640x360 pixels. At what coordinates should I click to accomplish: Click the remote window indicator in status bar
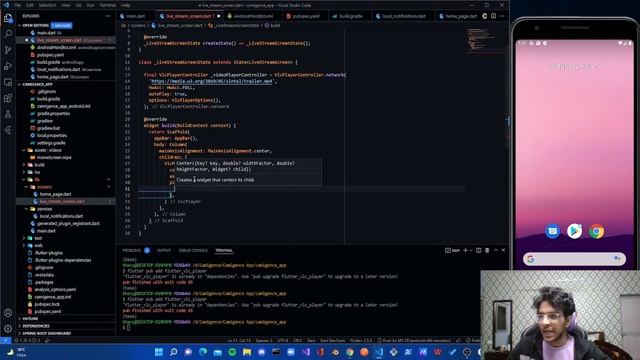point(5,340)
